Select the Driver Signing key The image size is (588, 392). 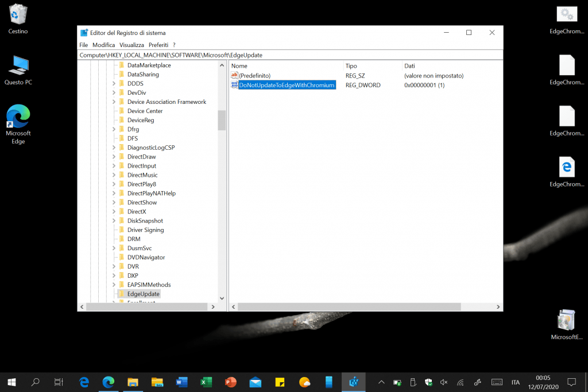point(145,230)
